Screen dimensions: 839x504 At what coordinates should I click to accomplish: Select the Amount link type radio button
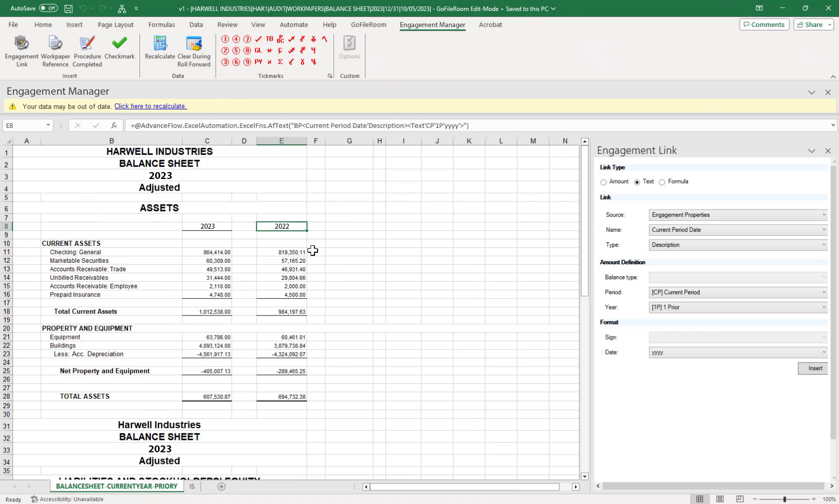(604, 182)
